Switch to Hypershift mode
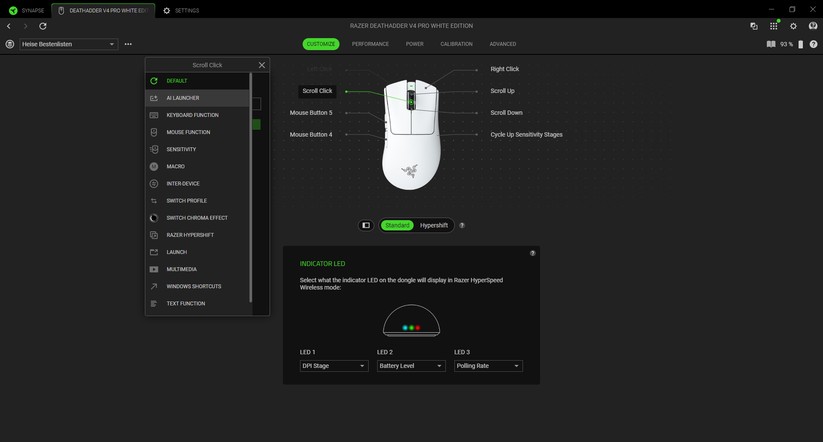The height and width of the screenshot is (442, 823). (434, 226)
